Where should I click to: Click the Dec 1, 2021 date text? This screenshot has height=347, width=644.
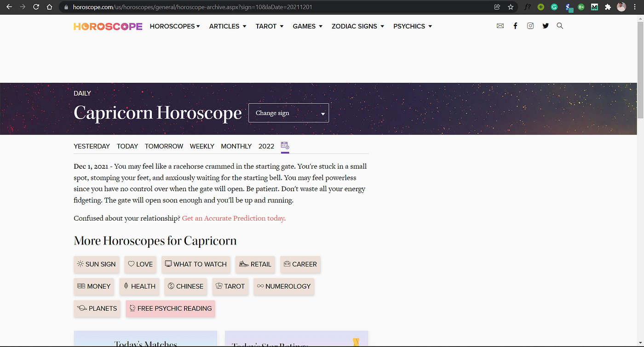(91, 166)
